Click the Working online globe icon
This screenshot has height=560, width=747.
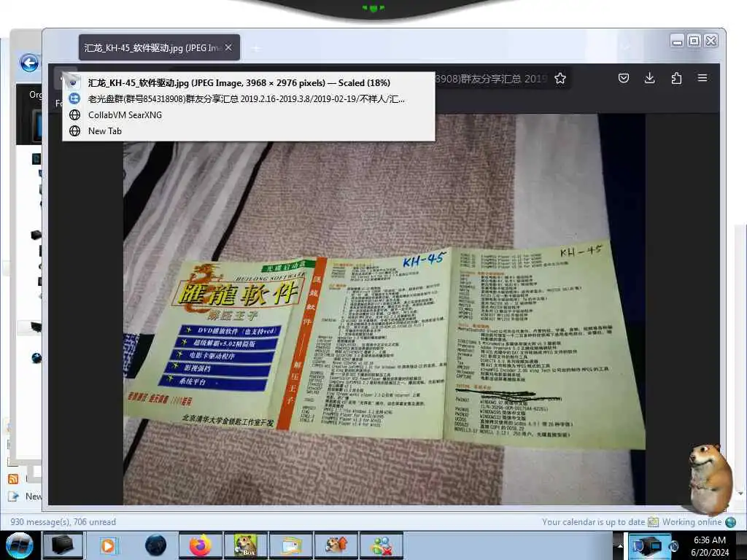click(730, 522)
